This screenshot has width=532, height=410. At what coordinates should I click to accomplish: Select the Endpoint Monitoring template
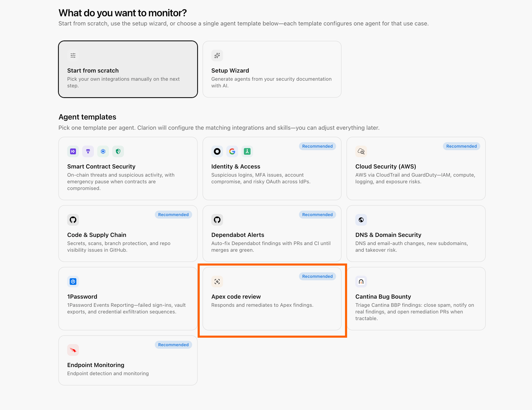tap(128, 360)
